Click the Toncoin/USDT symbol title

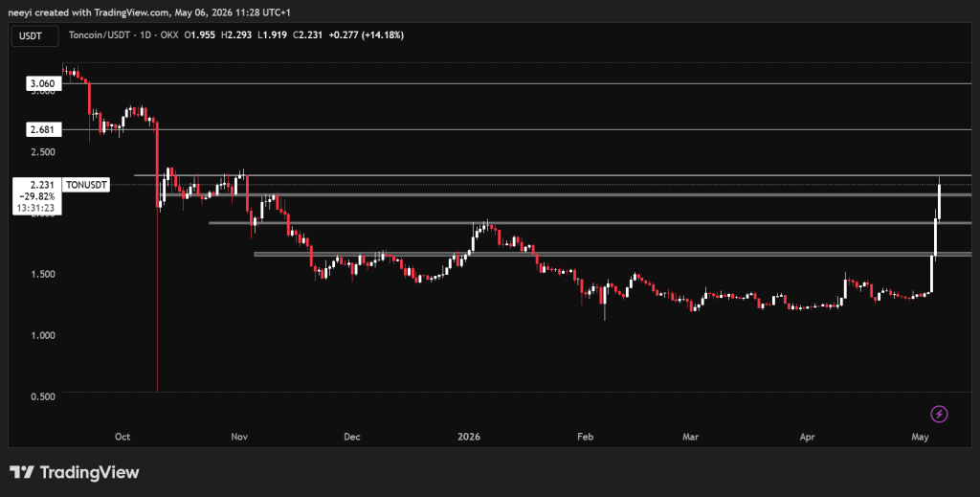coord(100,35)
